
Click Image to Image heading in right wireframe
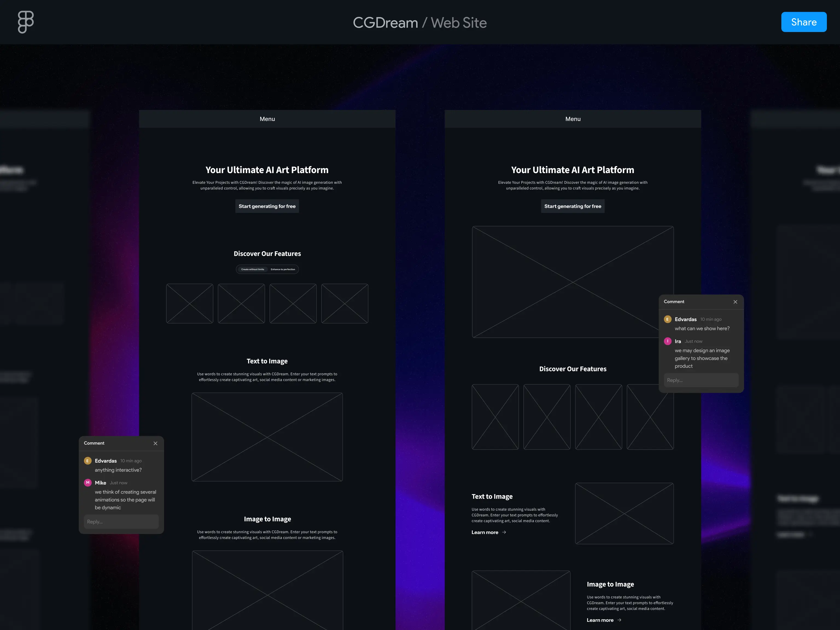(610, 584)
